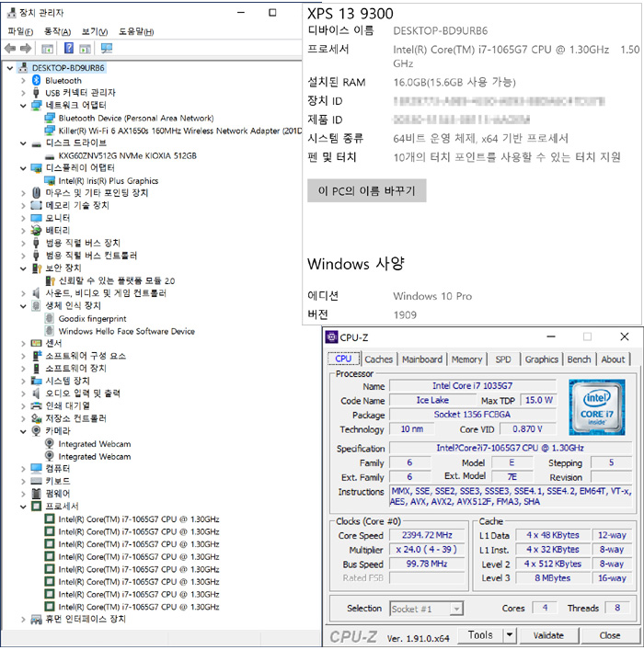Switch to the Memory tab in CPU-Z

(466, 359)
